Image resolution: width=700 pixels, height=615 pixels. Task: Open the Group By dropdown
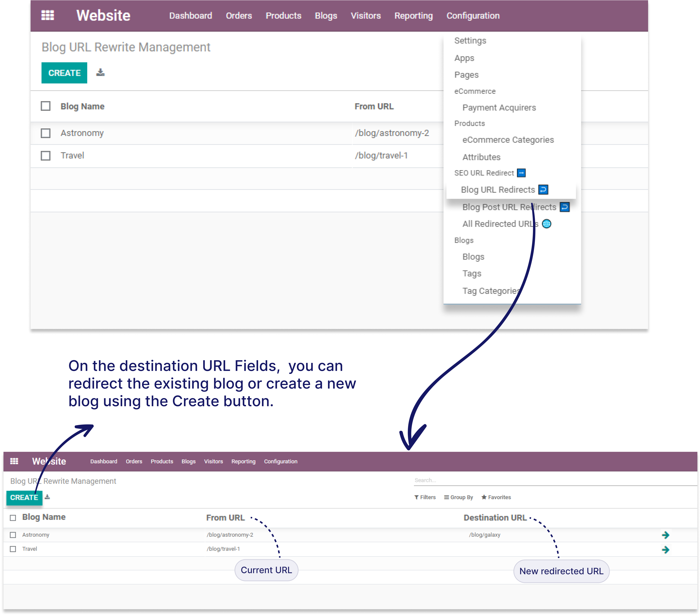pos(458,497)
